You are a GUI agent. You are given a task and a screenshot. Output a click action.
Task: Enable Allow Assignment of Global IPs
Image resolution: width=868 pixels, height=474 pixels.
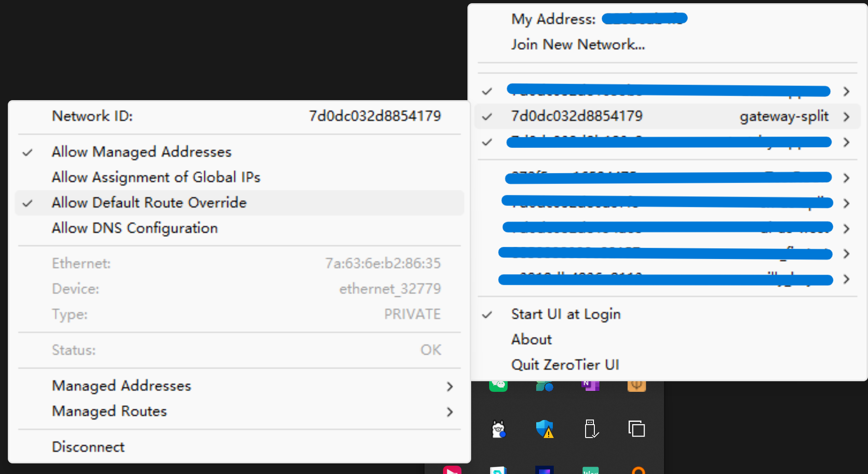tap(239, 177)
